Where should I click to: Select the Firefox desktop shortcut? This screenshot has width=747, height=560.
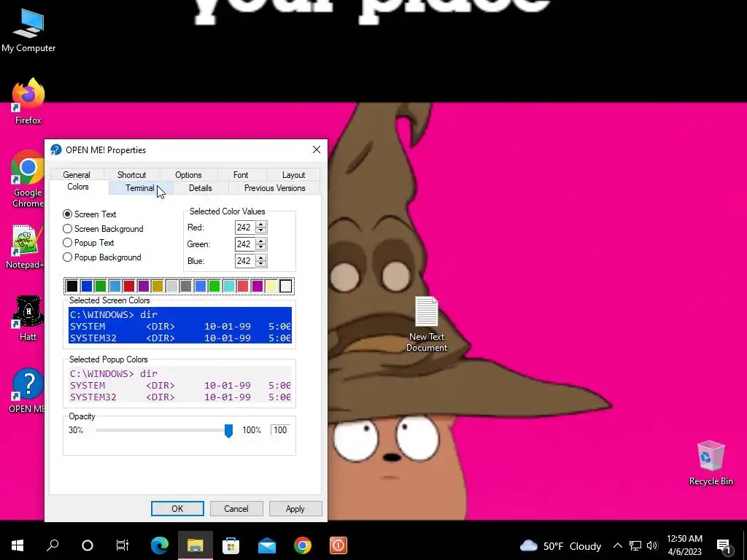[x=28, y=101]
